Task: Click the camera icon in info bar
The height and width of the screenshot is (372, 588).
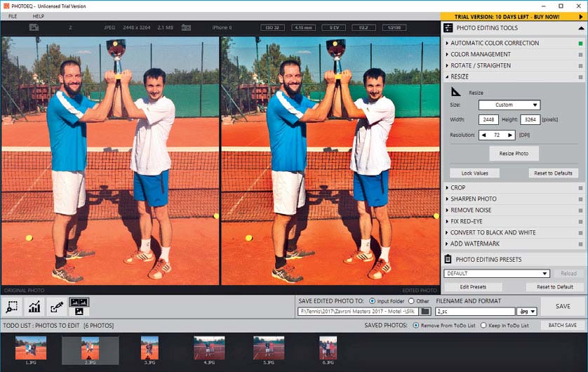Action: tap(186, 27)
